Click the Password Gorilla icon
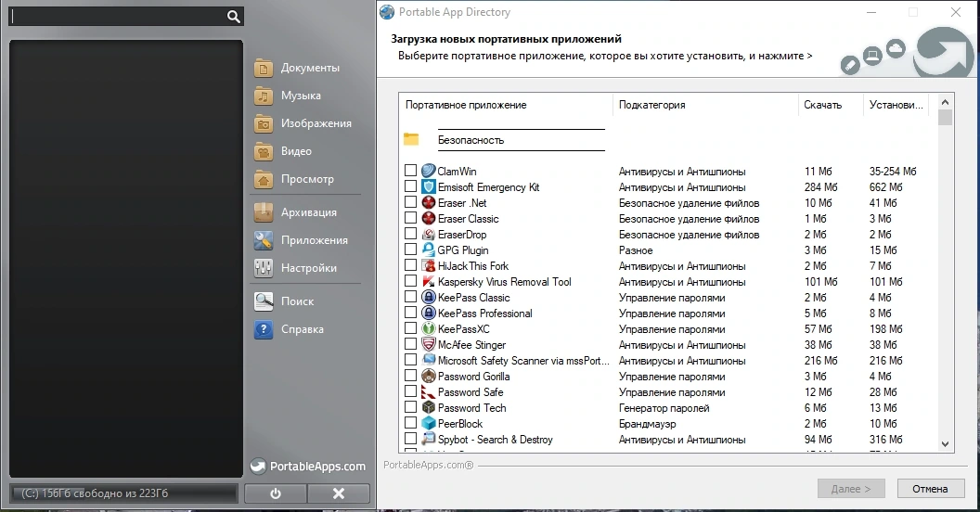980x512 pixels. (428, 376)
